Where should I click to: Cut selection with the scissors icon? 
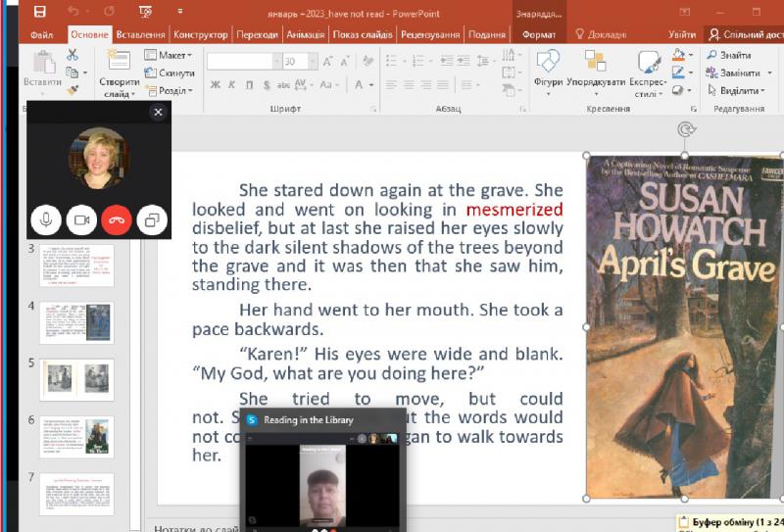[x=73, y=55]
